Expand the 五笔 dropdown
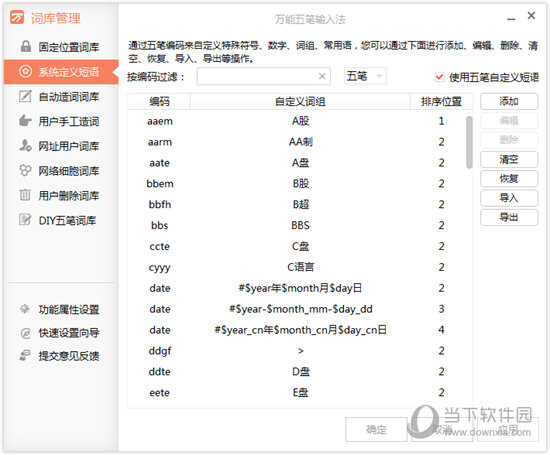The height and width of the screenshot is (455, 550). [365, 76]
